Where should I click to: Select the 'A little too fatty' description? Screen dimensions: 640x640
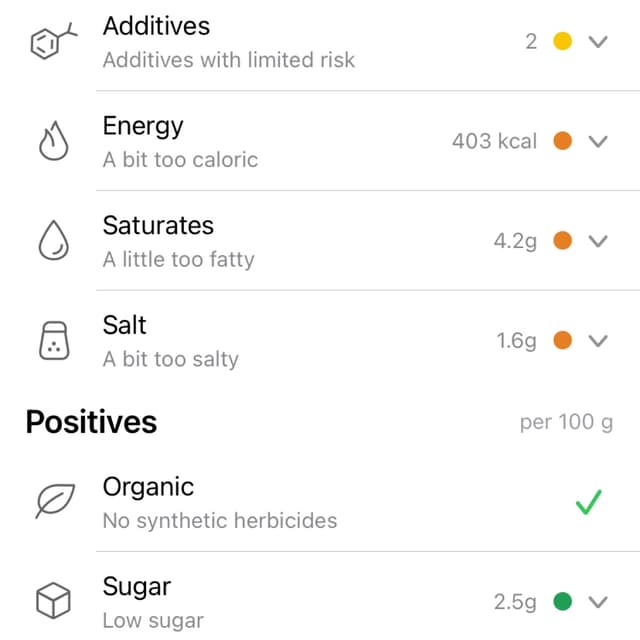pos(178,260)
